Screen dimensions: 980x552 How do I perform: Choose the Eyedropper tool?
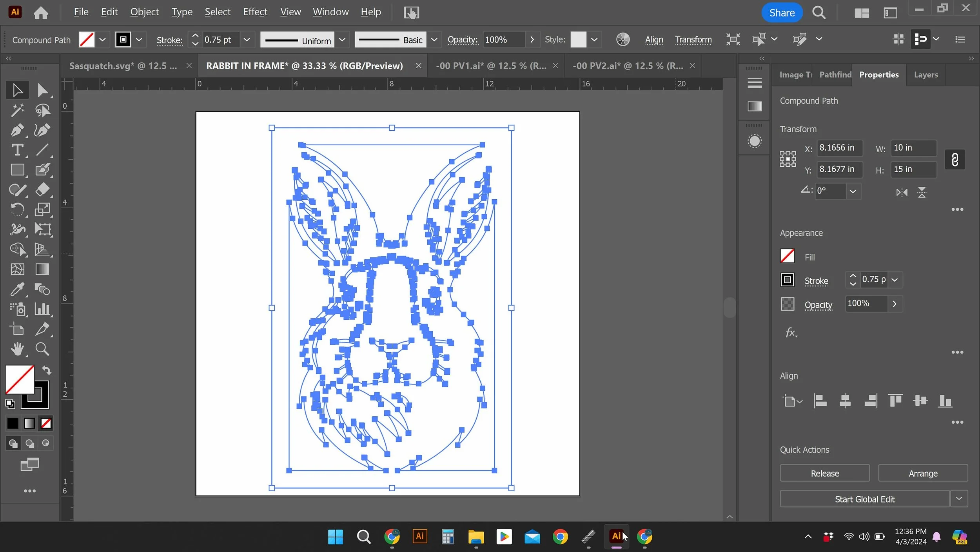point(17,290)
